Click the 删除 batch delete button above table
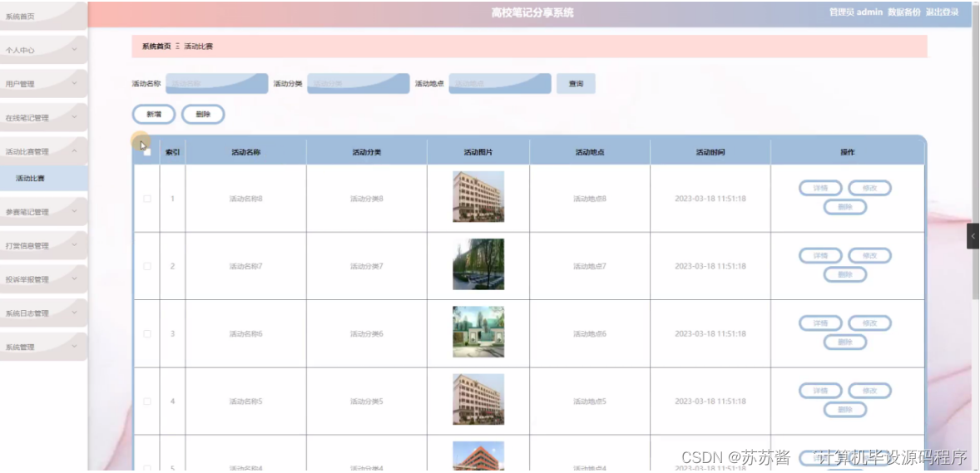This screenshot has width=980, height=473. coord(203,115)
